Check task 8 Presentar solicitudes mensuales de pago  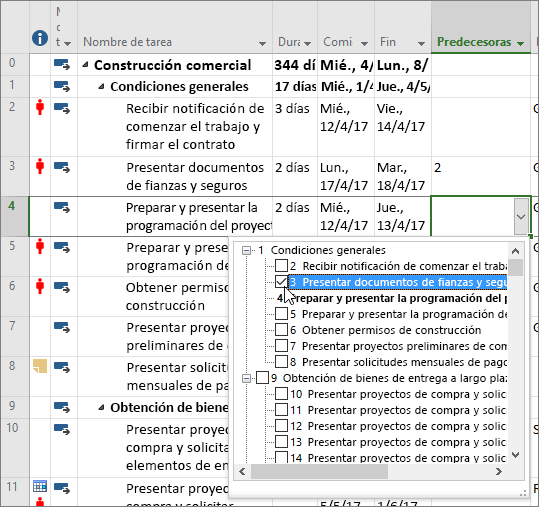[x=281, y=362]
